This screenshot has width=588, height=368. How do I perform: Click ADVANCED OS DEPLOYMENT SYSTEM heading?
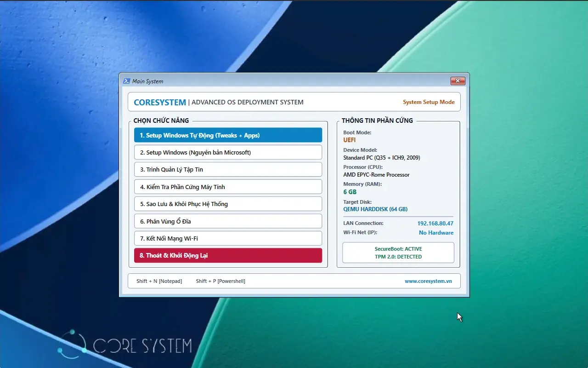pos(248,102)
